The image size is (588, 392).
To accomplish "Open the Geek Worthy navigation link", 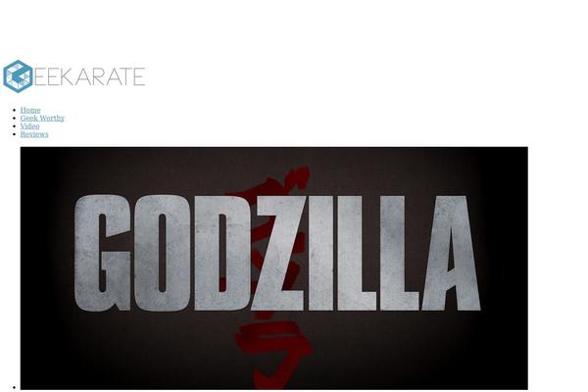I will click(42, 118).
